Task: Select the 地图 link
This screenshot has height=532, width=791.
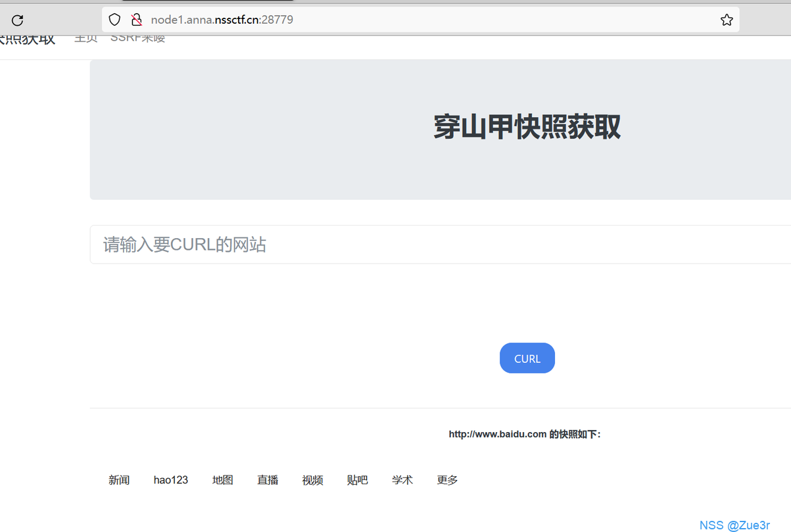Action: [223, 480]
